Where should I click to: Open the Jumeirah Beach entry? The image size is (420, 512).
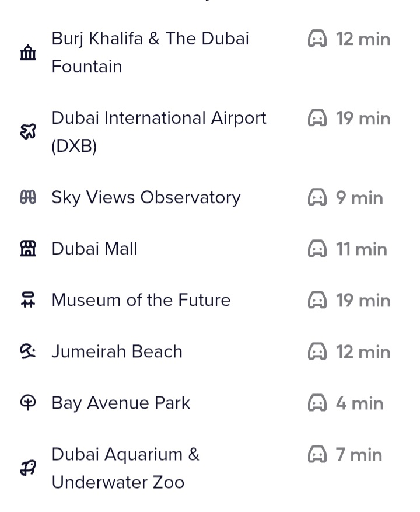117,351
